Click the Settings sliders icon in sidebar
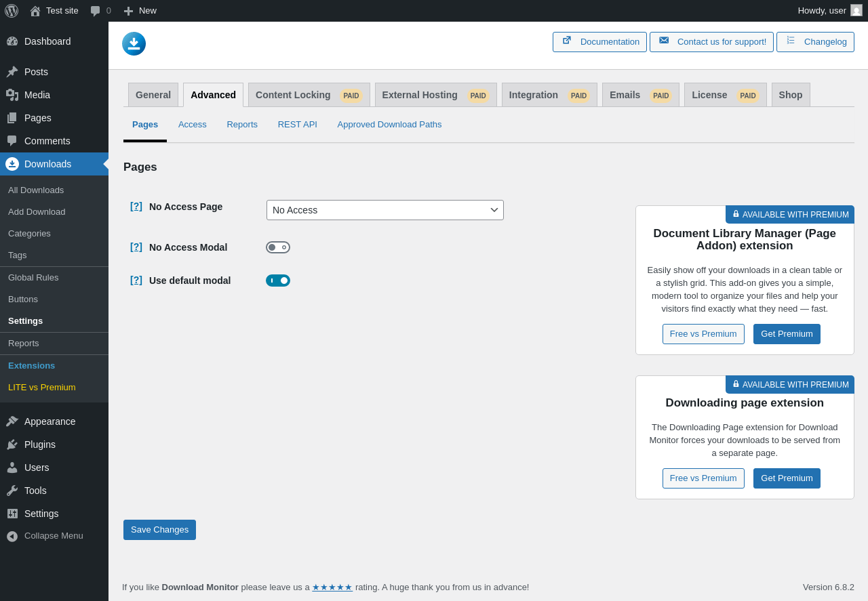This screenshot has height=601, width=868. click(12, 514)
